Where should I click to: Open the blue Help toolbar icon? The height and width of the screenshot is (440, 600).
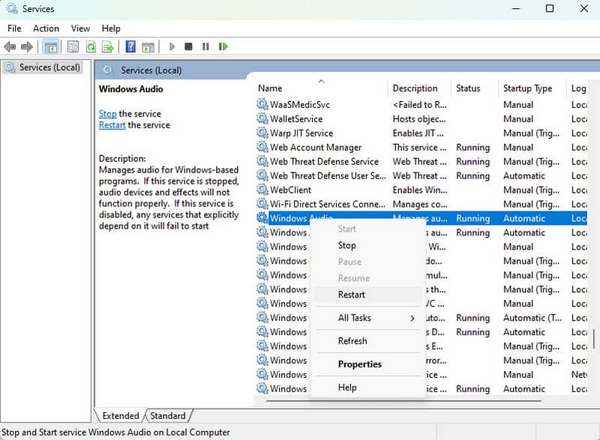pos(130,47)
